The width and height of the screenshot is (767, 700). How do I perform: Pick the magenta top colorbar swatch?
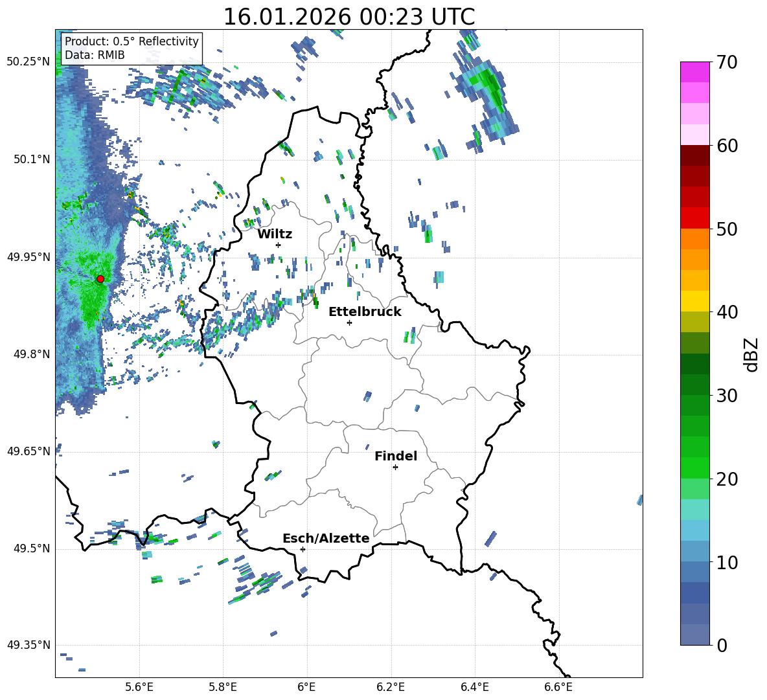[x=695, y=73]
